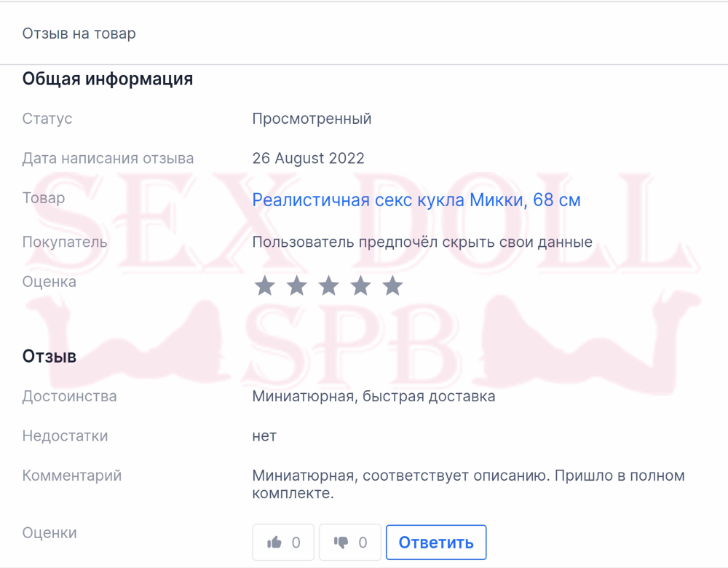Click the text Пользователь предпочёл скрыть свои данные
The width and height of the screenshot is (728, 568).
(x=422, y=242)
